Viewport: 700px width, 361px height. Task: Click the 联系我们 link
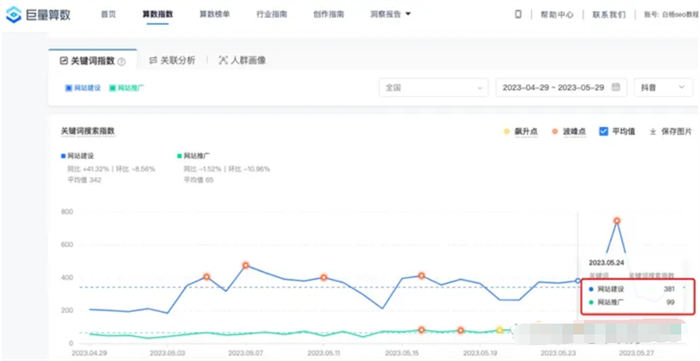coord(609,15)
